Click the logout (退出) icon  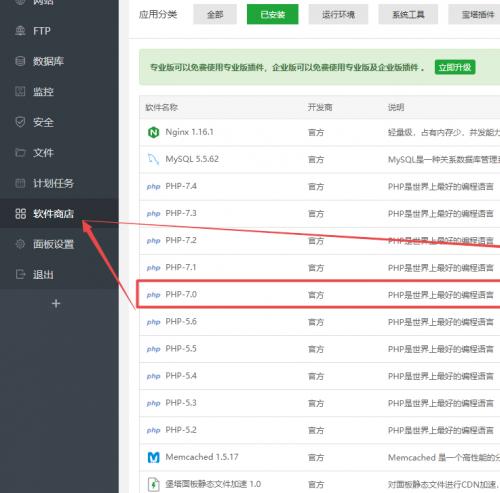pyautogui.click(x=20, y=274)
